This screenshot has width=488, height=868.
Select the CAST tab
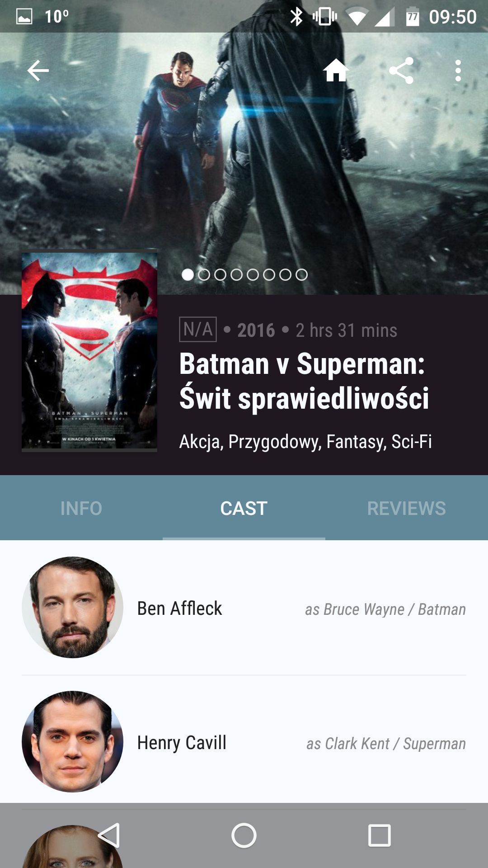tap(244, 508)
